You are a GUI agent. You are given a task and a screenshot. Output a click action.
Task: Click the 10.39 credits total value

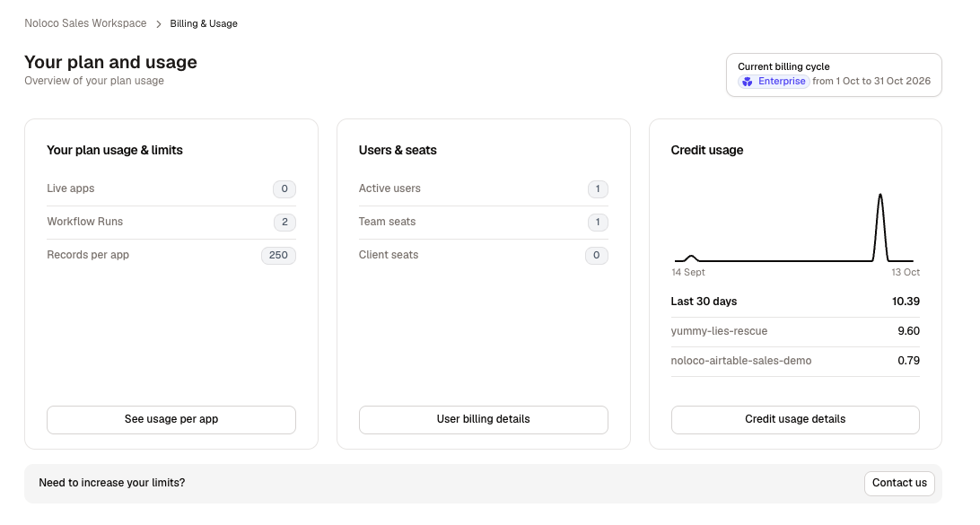tap(906, 302)
